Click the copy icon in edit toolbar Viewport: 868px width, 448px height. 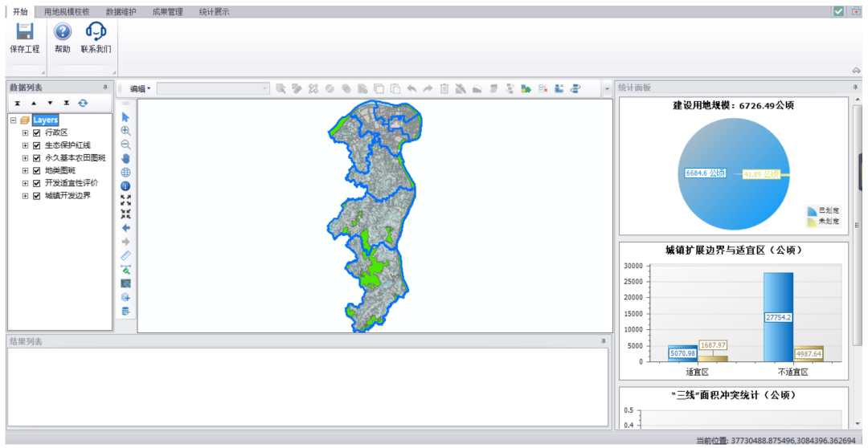pyautogui.click(x=379, y=88)
